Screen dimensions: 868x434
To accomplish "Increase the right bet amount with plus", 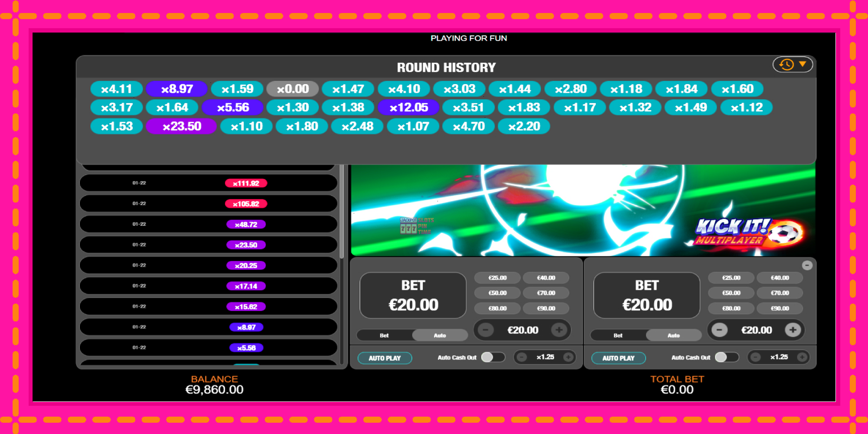I will 793,330.
